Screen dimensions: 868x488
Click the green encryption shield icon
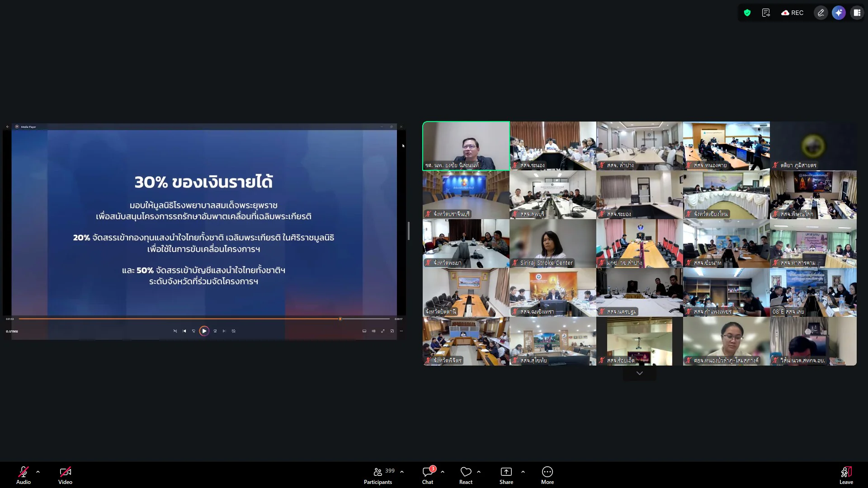coord(747,13)
